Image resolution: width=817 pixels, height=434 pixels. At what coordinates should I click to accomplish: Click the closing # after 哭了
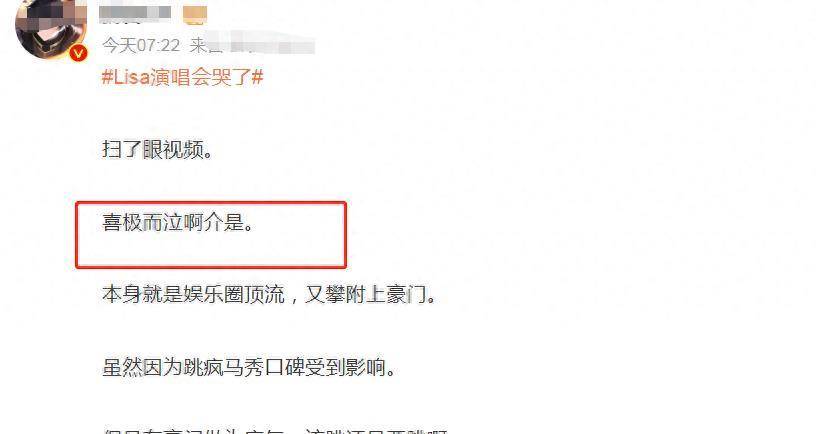257,78
